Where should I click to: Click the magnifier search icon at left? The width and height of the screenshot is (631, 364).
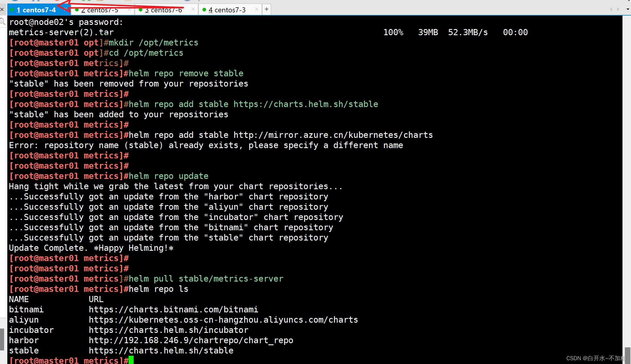click(2, 21)
